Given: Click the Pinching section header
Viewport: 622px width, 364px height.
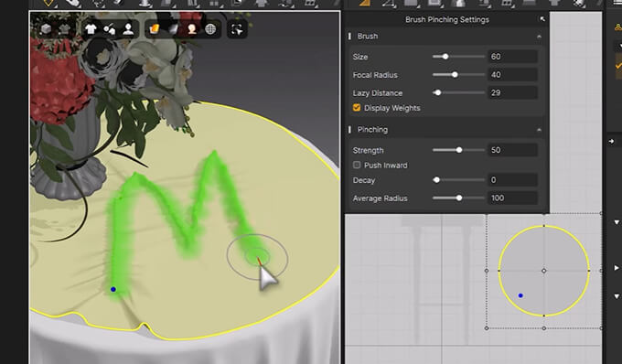Looking at the screenshot, I should (x=445, y=130).
